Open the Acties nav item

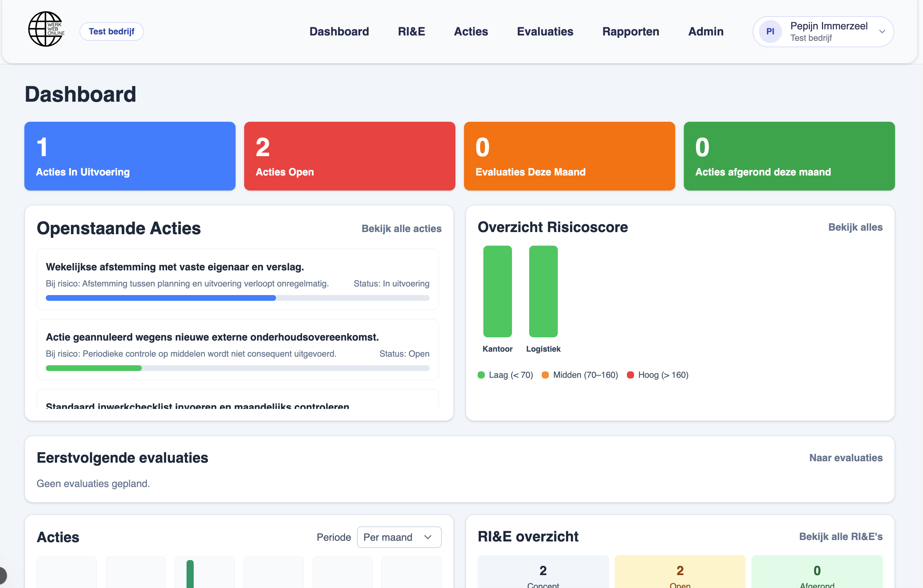[471, 32]
